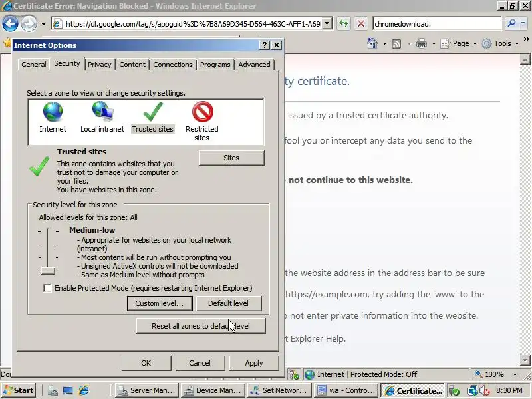The image size is (532, 399).
Task: Switch to the Content tab
Action: coord(132,65)
